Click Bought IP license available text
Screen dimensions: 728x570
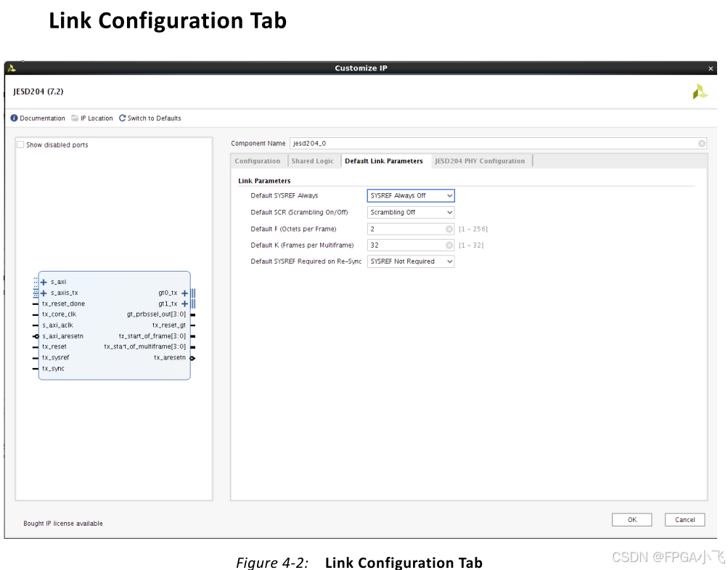[x=63, y=524]
